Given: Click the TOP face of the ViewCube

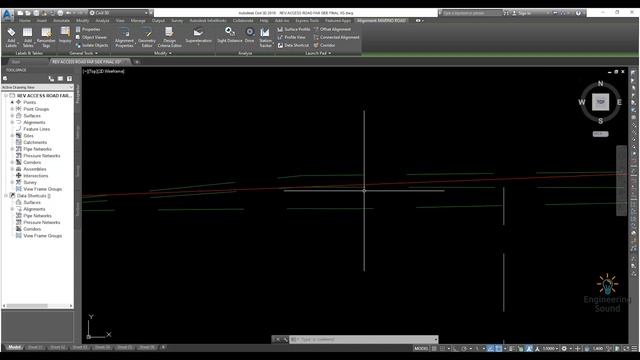Looking at the screenshot, I should pos(600,102).
